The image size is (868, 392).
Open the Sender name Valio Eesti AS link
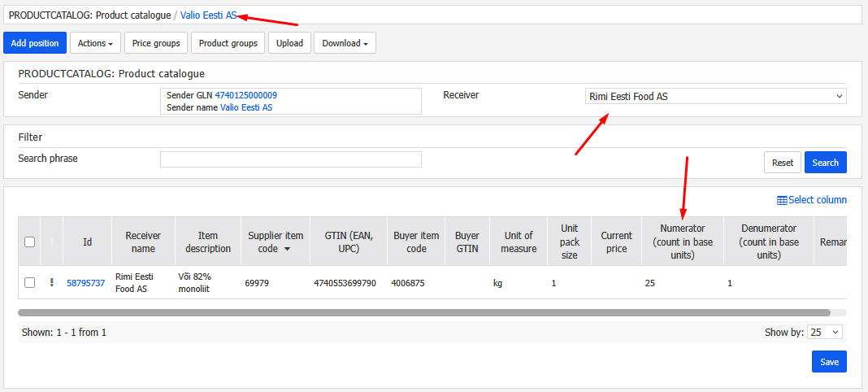246,107
